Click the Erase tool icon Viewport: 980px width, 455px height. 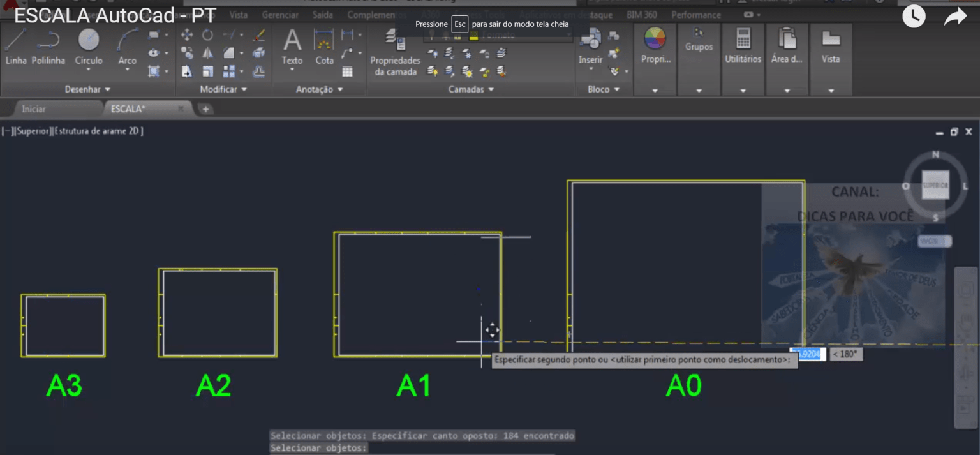coord(259,35)
